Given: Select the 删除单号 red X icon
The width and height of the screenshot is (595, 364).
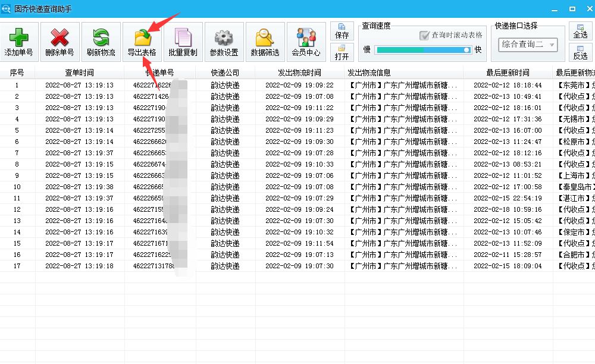Looking at the screenshot, I should [59, 42].
